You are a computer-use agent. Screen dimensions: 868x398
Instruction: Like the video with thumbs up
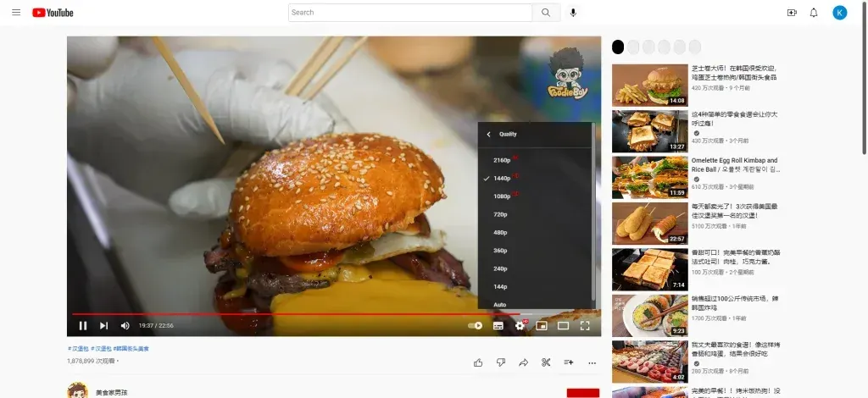[x=478, y=362]
